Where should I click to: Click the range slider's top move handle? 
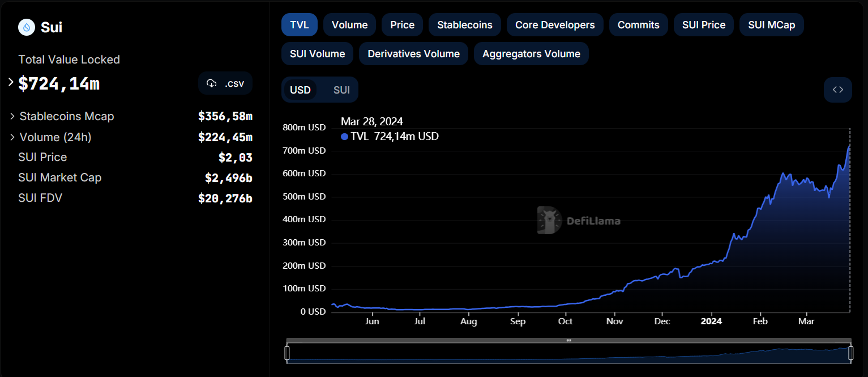(x=568, y=340)
